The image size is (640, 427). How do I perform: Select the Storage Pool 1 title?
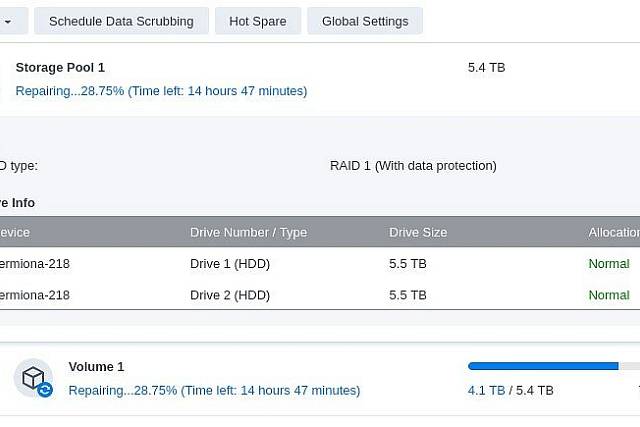click(60, 67)
